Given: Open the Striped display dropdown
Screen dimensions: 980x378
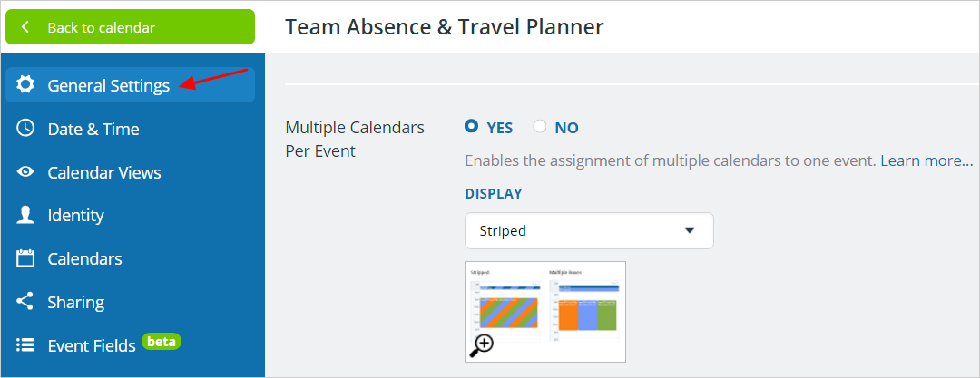Looking at the screenshot, I should 590,230.
